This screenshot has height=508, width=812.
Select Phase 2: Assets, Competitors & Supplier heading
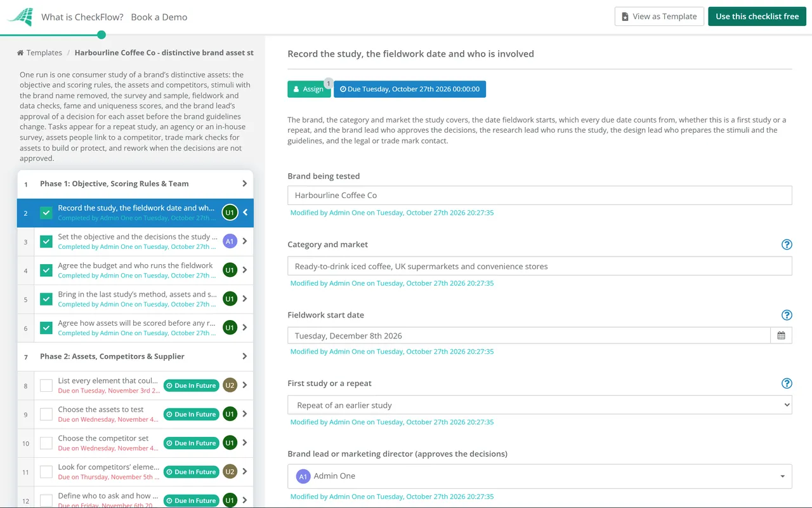pos(112,356)
